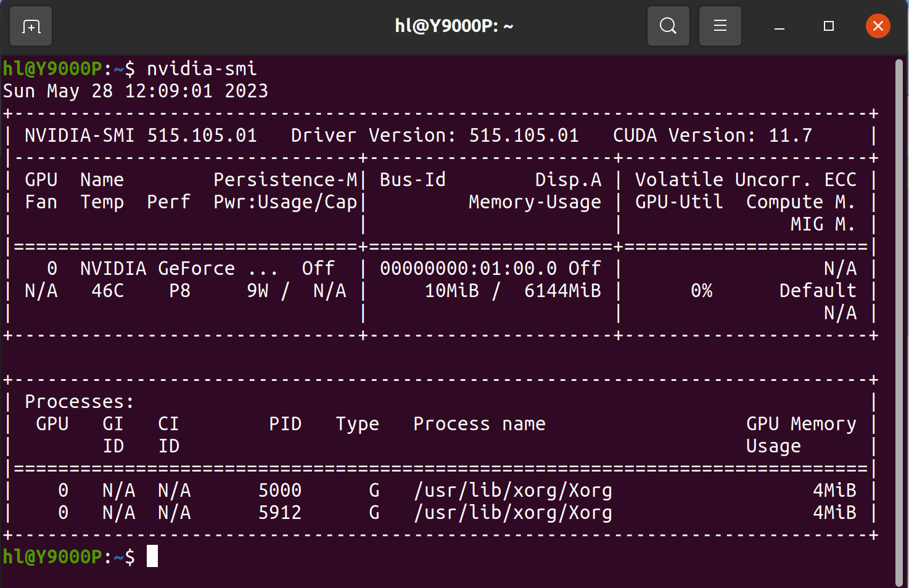This screenshot has height=588, width=909.
Task: Click the Persistence-M header
Action: 285,179
